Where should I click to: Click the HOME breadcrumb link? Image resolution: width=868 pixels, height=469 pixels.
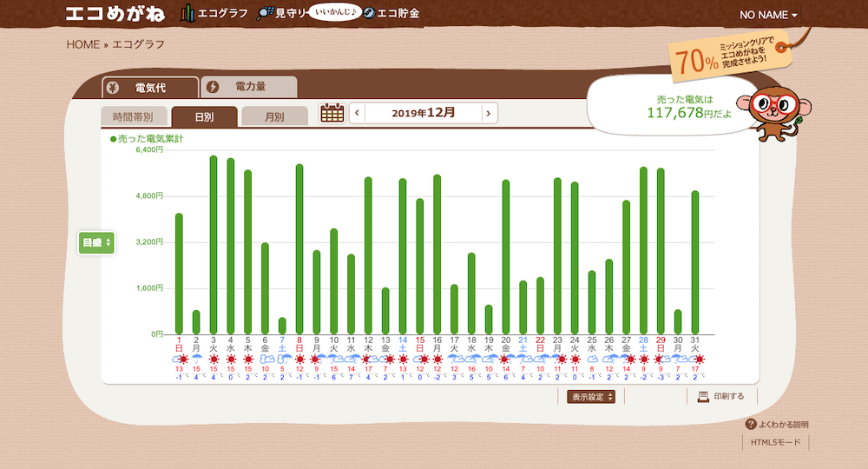(x=82, y=44)
